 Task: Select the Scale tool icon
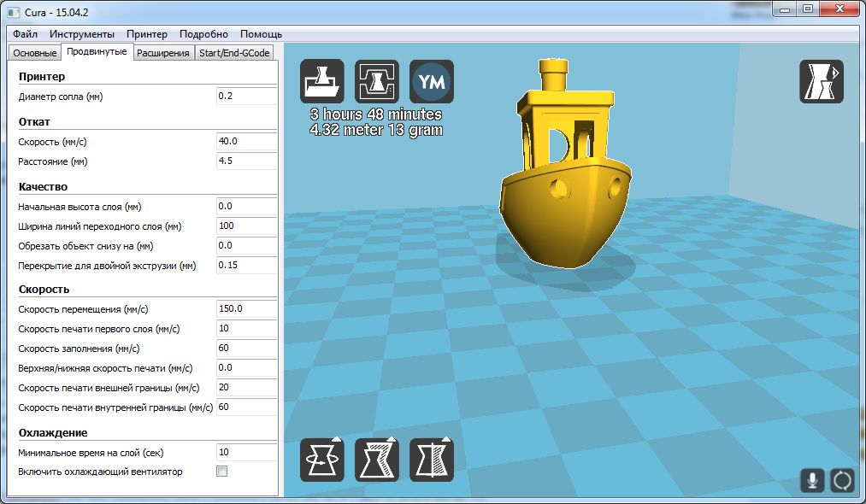(377, 460)
